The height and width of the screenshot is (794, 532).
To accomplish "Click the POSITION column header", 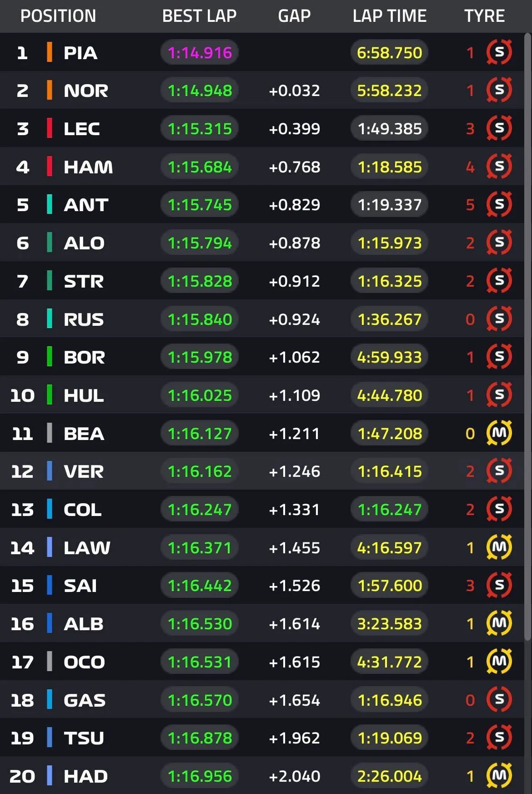I will pos(58,16).
